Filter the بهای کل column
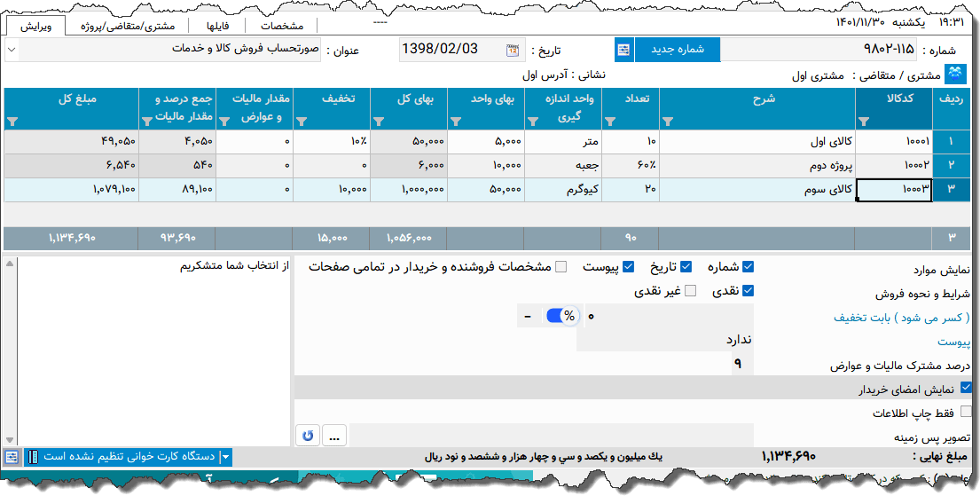Image resolution: width=980 pixels, height=496 pixels. click(x=378, y=121)
